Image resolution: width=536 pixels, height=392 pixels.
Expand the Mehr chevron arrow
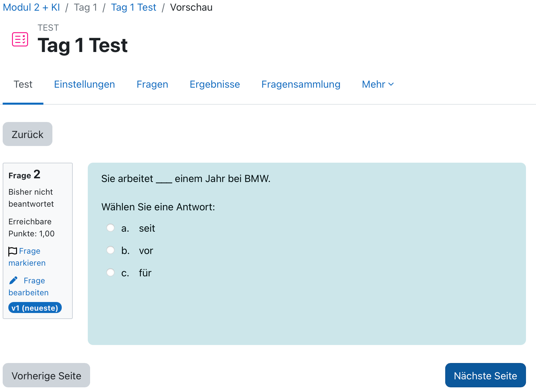(x=391, y=85)
